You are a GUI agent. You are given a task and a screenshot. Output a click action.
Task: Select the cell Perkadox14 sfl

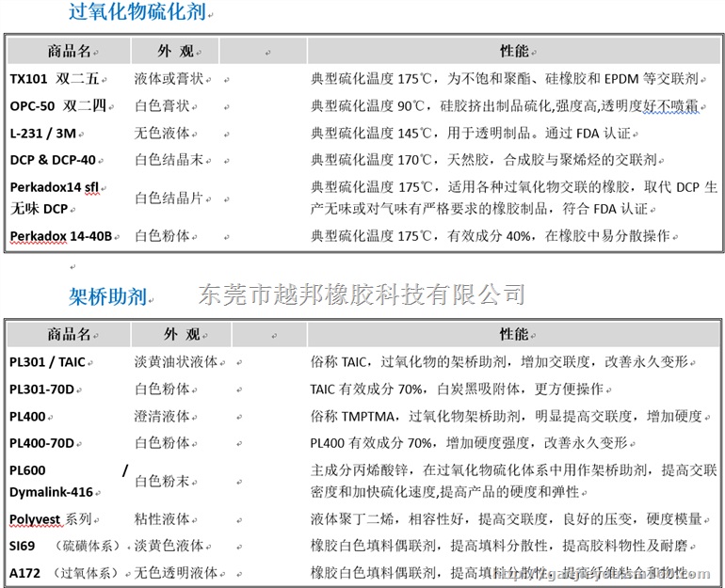pyautogui.click(x=54, y=187)
